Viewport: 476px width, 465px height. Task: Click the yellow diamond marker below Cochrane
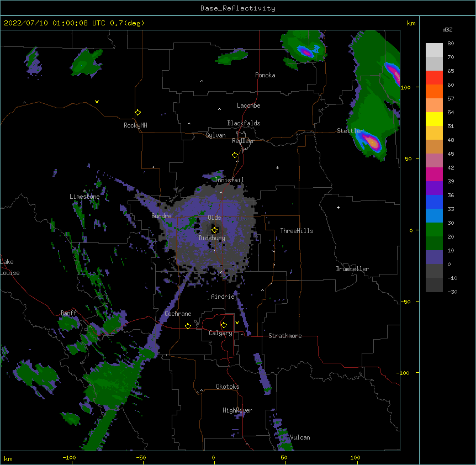tap(188, 326)
